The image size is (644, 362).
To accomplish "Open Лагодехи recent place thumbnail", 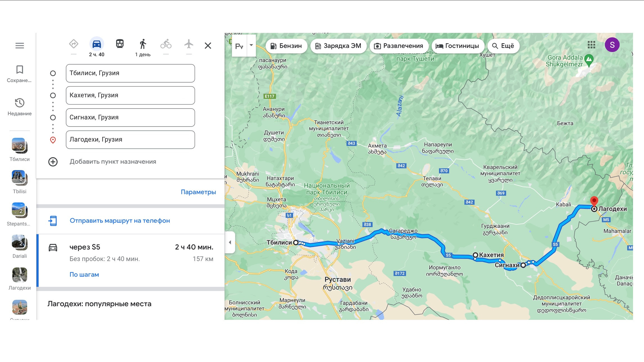I will coord(19,275).
